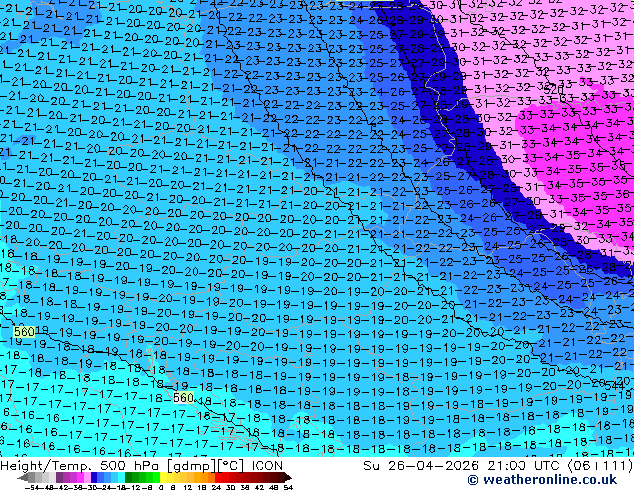Pick the dark green -12 legend swatch
This screenshot has width=634, height=490.
tap(128, 478)
